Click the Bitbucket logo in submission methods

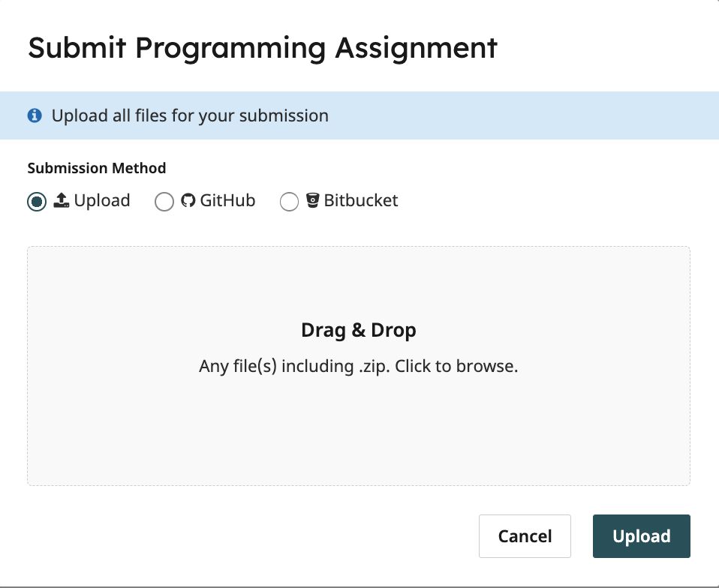point(311,200)
